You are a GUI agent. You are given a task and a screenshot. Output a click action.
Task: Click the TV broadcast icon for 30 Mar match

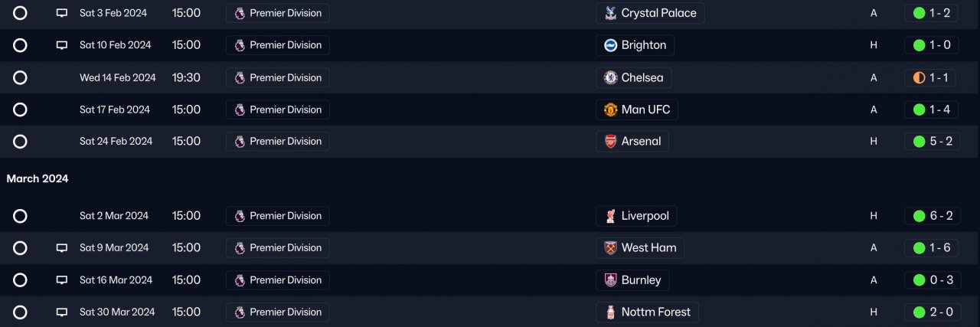pyautogui.click(x=62, y=312)
